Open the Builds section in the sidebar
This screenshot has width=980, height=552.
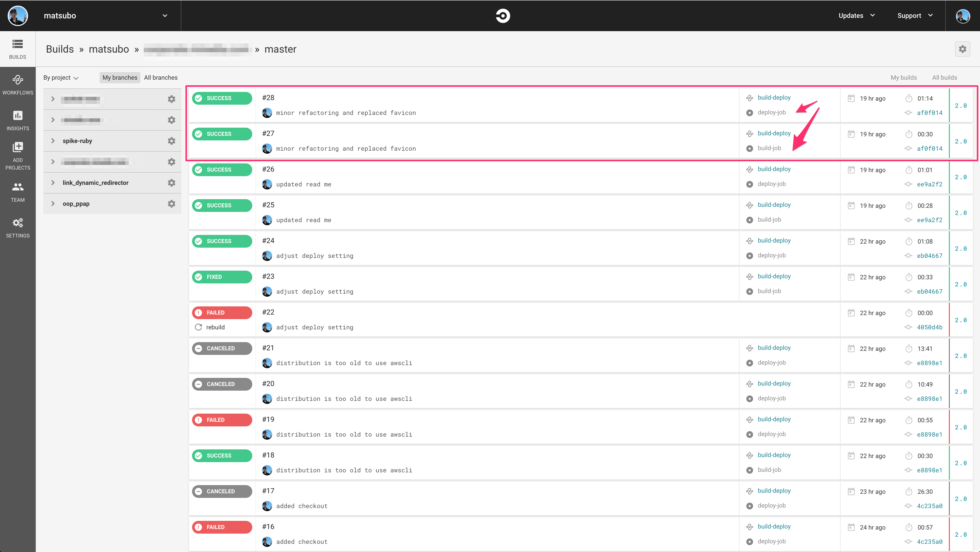coord(18,49)
